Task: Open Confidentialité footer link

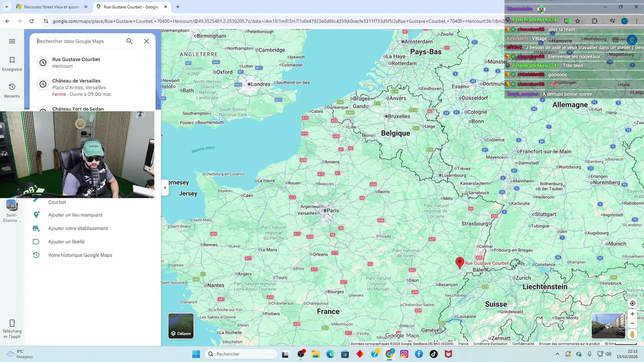Action: (x=523, y=344)
